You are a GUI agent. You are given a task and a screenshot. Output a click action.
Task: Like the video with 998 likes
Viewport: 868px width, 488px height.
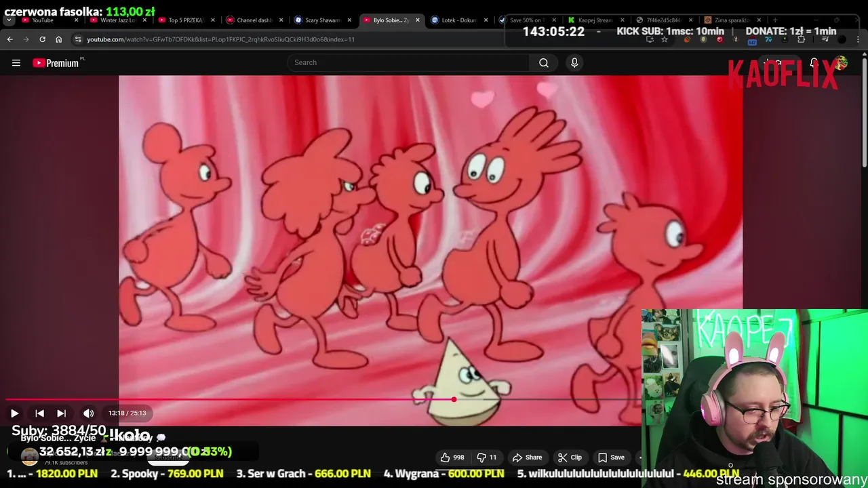point(452,457)
